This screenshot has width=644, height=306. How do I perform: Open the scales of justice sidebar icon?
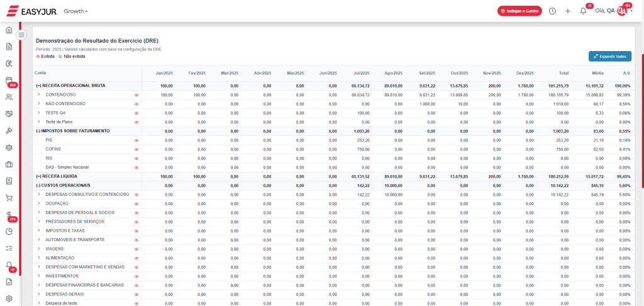[x=9, y=147]
